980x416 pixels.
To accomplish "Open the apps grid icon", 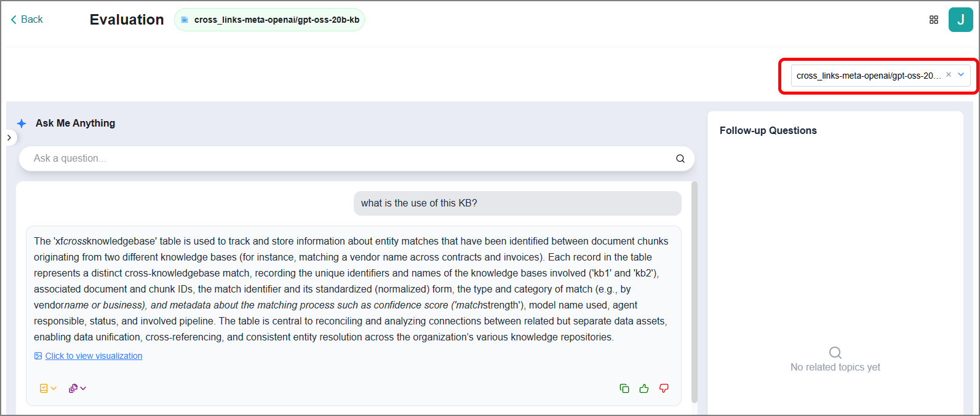I will coord(934,20).
